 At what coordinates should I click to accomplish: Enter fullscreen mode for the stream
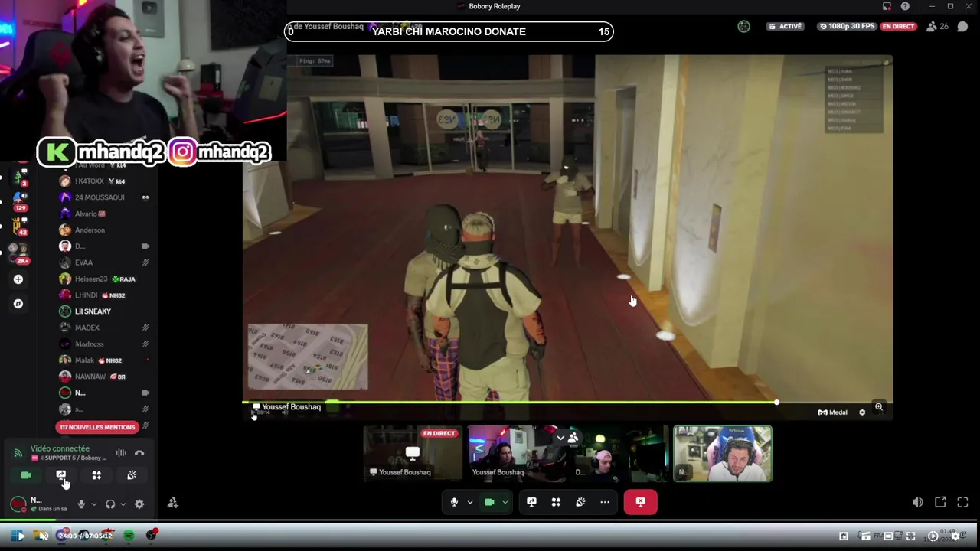point(962,502)
